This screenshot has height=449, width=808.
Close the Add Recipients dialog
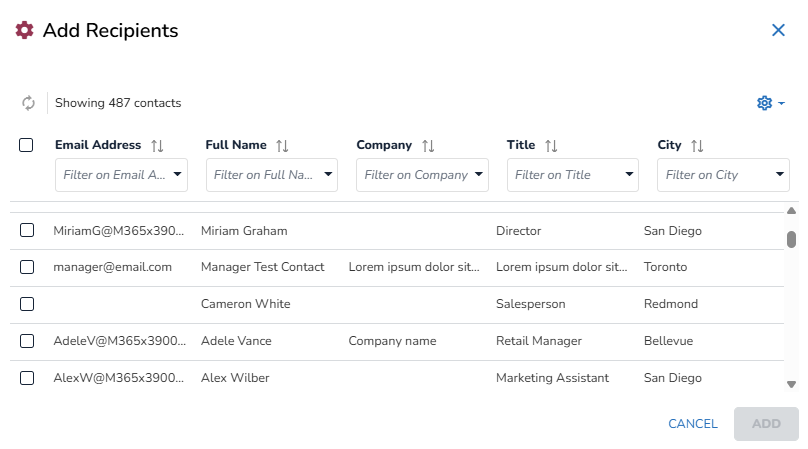coord(778,31)
